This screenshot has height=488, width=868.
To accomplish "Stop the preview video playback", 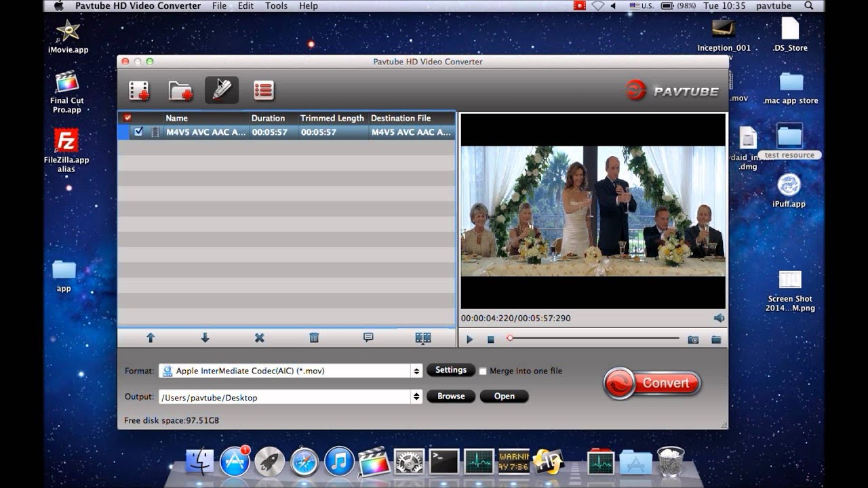I will pyautogui.click(x=491, y=340).
